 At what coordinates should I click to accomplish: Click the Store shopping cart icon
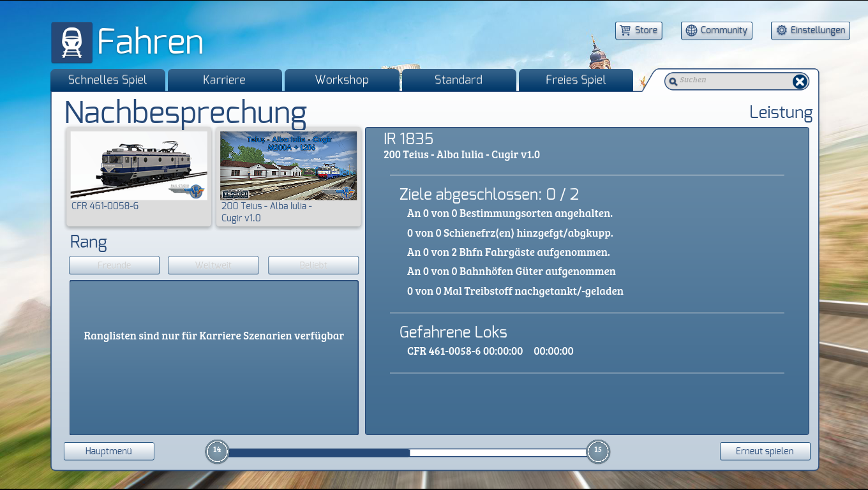click(625, 31)
